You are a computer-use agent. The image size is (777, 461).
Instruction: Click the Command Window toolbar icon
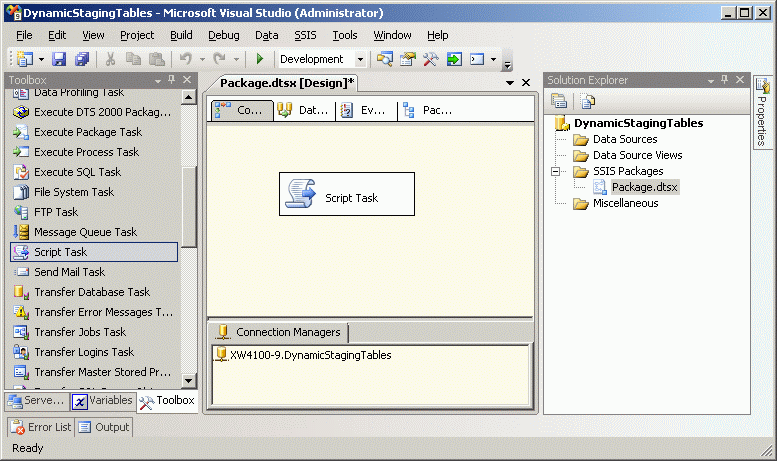coord(477,59)
